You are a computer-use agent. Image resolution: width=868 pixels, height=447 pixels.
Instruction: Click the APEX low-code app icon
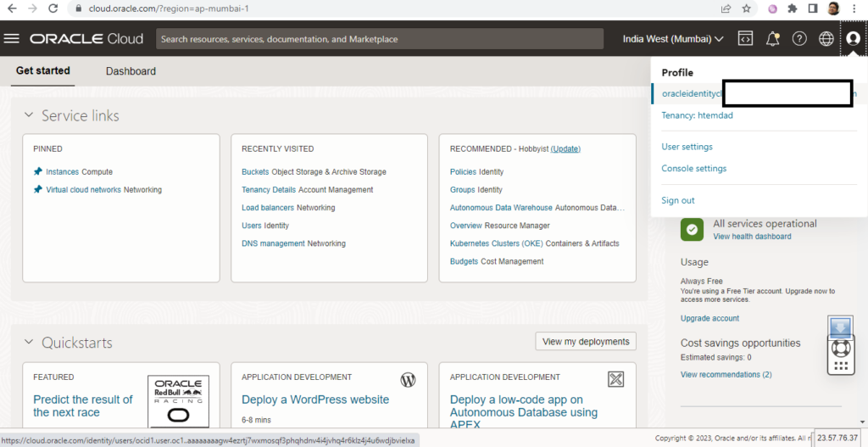click(616, 379)
